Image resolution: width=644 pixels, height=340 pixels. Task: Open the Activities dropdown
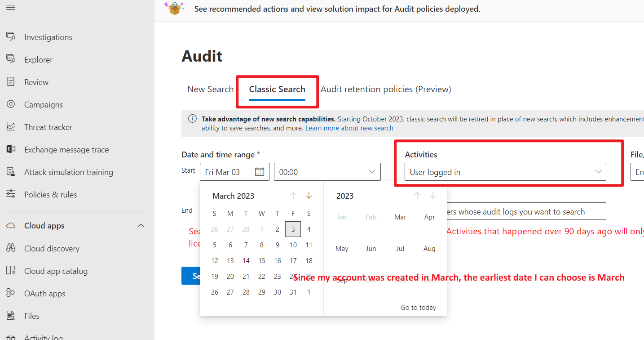coord(505,172)
